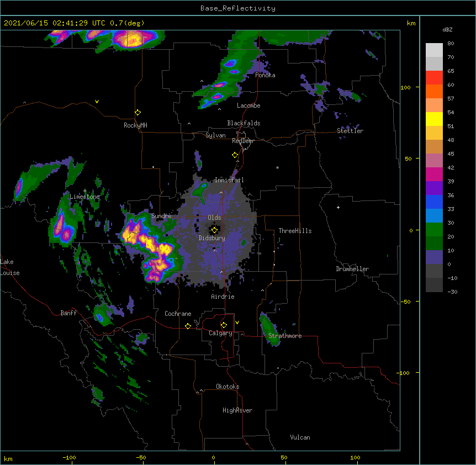
Task: Click the 100 tick on the right axis
Action: 405,87
